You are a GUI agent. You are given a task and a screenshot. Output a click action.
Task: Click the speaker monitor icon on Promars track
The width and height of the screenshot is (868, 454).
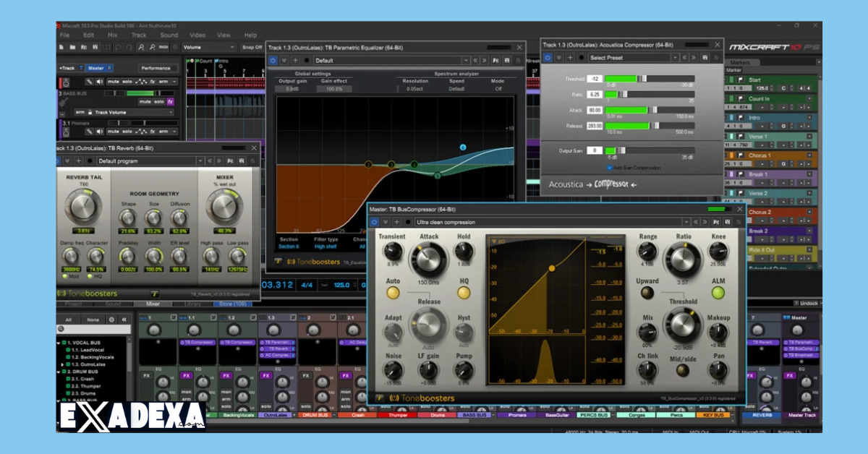(99, 132)
